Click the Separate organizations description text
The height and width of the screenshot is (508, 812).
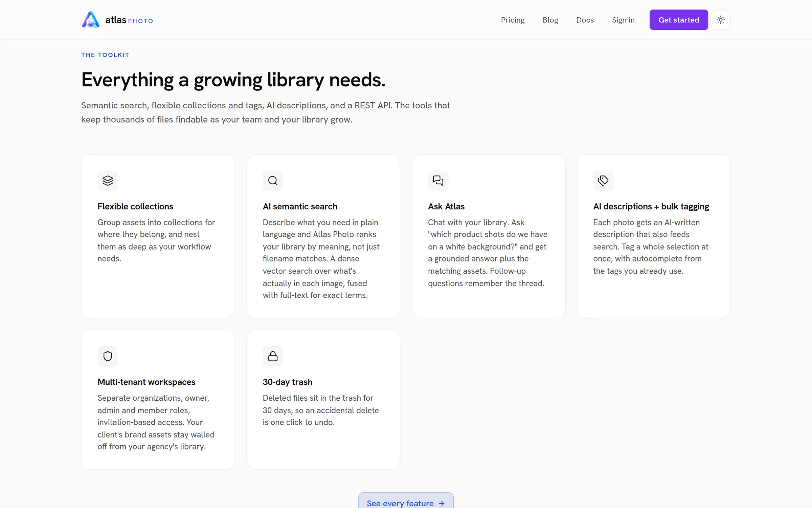[x=156, y=422]
